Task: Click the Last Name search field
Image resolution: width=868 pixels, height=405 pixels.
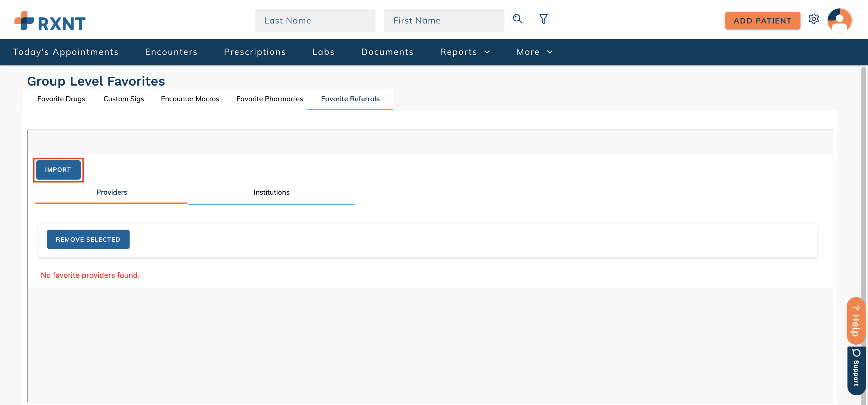Action: pyautogui.click(x=315, y=20)
